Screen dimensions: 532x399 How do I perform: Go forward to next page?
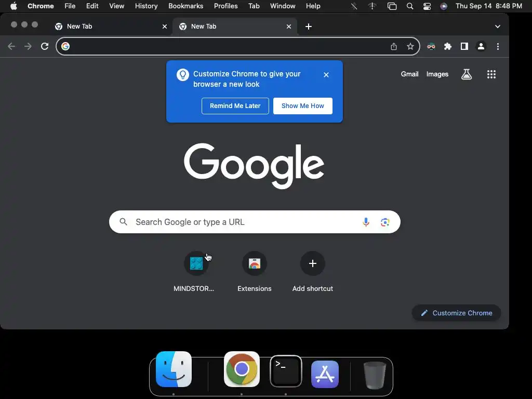28,46
